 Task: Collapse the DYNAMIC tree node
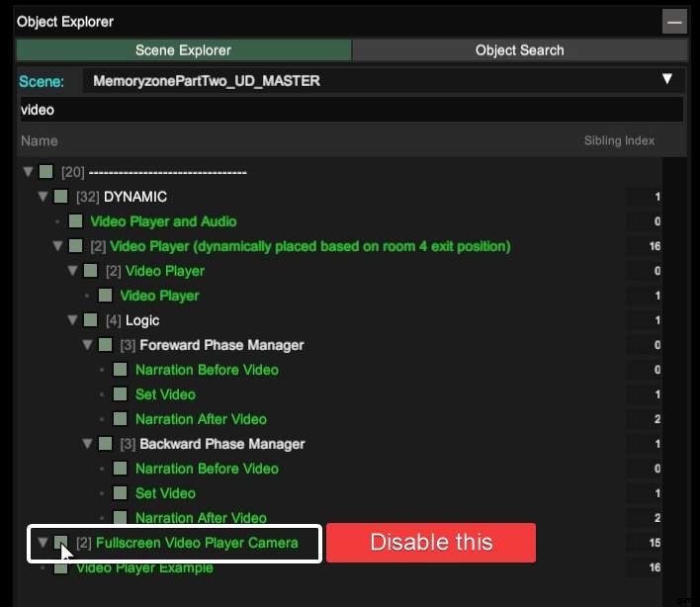click(x=43, y=197)
